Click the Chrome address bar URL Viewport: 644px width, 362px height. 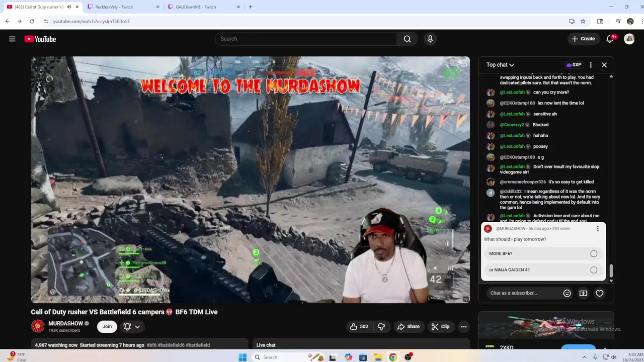tap(91, 21)
